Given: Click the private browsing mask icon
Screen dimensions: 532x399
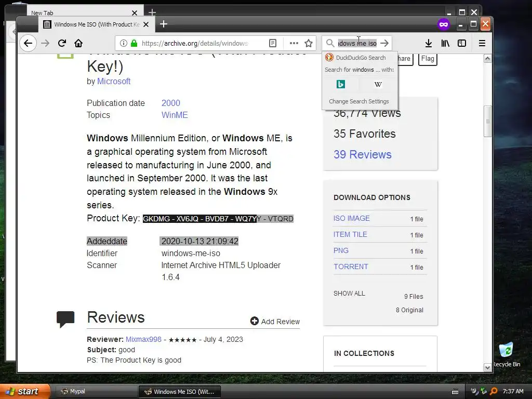Looking at the screenshot, I should [x=444, y=24].
